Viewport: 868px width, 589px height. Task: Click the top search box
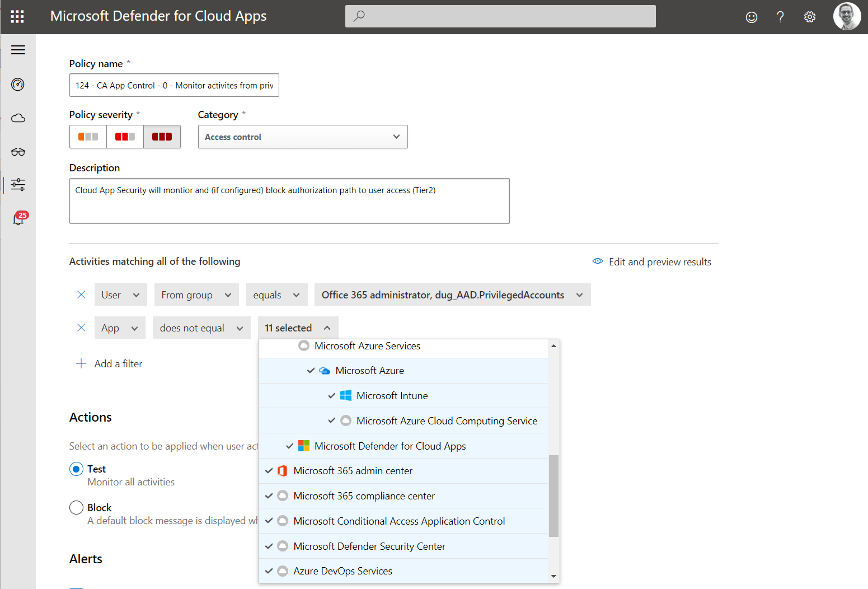tap(500, 16)
